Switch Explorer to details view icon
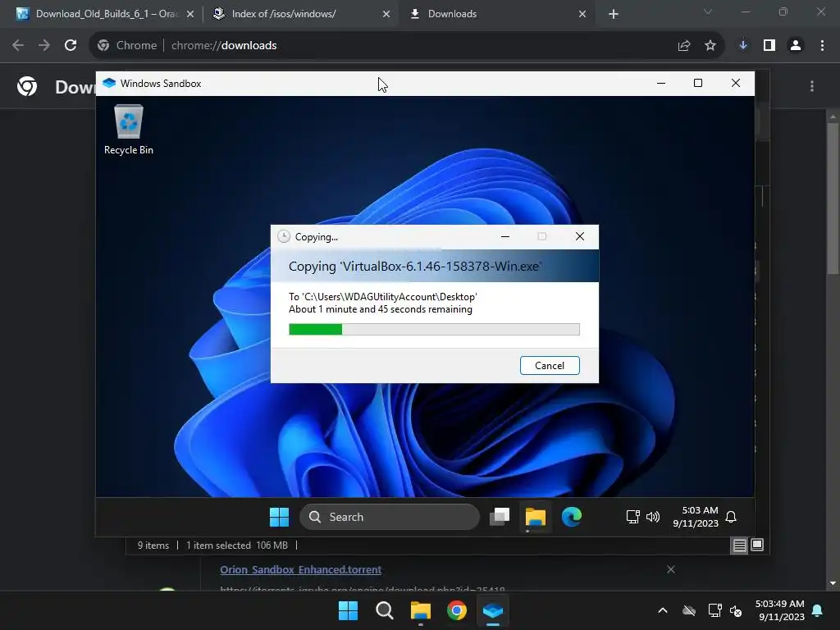The height and width of the screenshot is (630, 840). [x=739, y=546]
